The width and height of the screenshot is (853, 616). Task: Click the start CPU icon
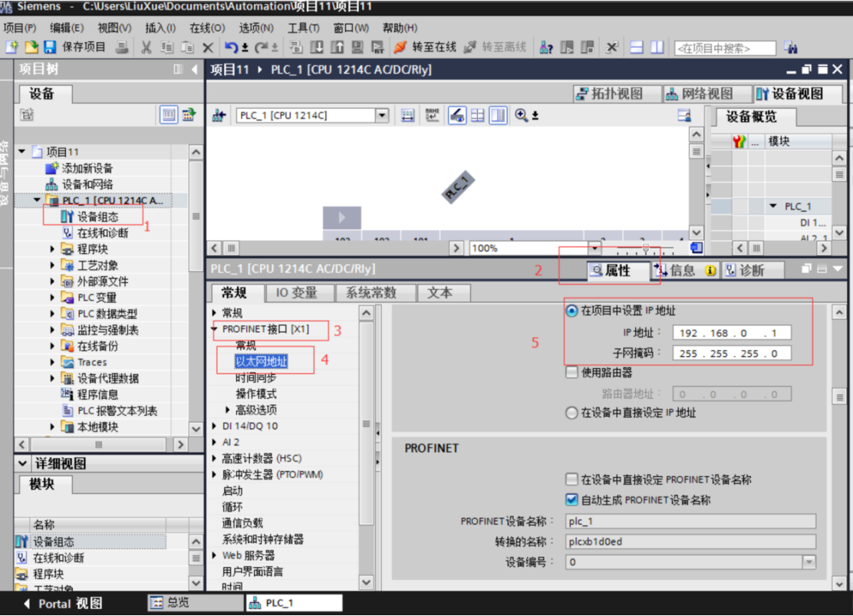click(x=567, y=48)
